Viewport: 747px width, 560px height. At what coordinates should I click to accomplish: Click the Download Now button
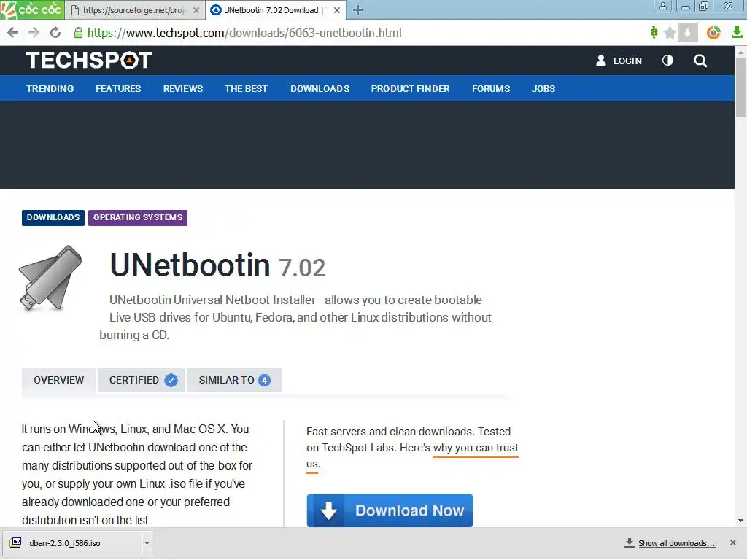pyautogui.click(x=390, y=510)
